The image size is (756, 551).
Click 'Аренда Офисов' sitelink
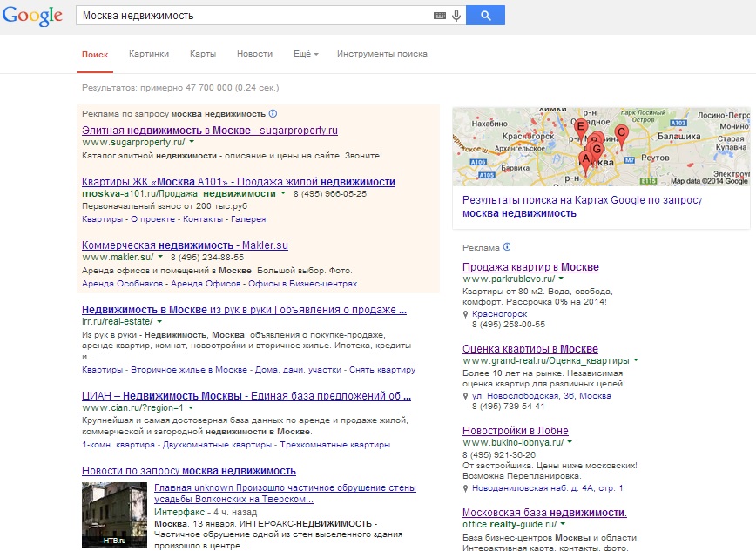pyautogui.click(x=206, y=284)
